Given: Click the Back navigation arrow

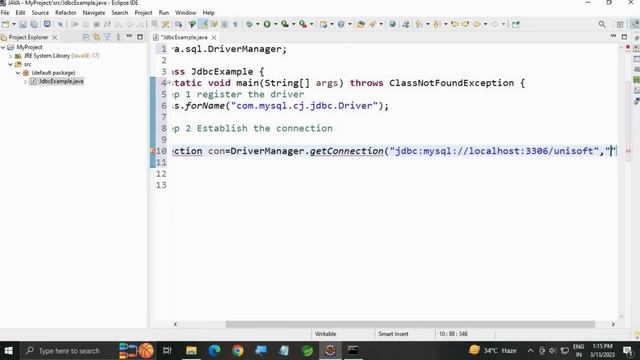Looking at the screenshot, I should click(476, 24).
